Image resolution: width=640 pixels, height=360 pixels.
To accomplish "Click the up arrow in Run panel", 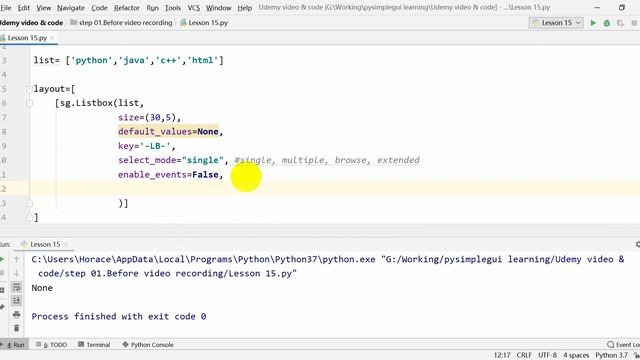I will 16,259.
